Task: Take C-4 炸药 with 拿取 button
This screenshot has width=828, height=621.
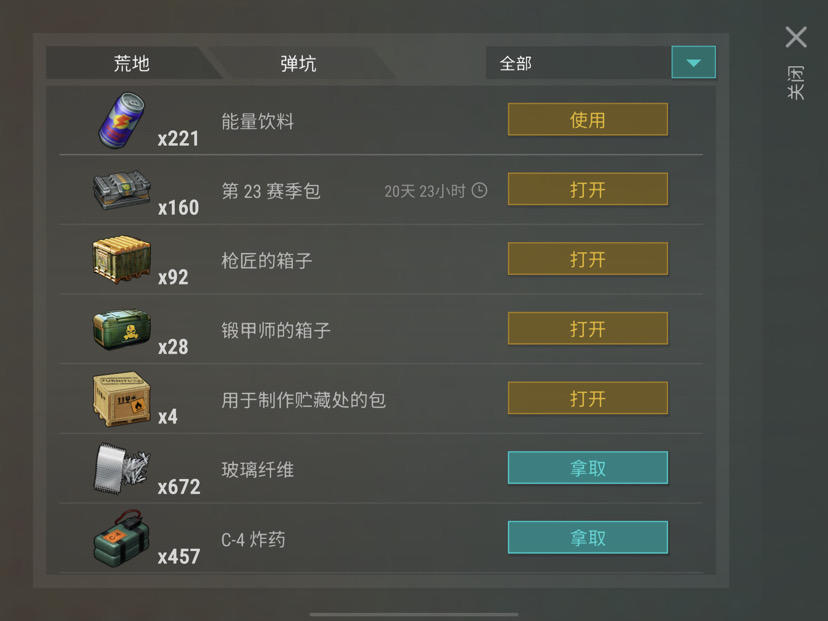Action: coord(588,538)
